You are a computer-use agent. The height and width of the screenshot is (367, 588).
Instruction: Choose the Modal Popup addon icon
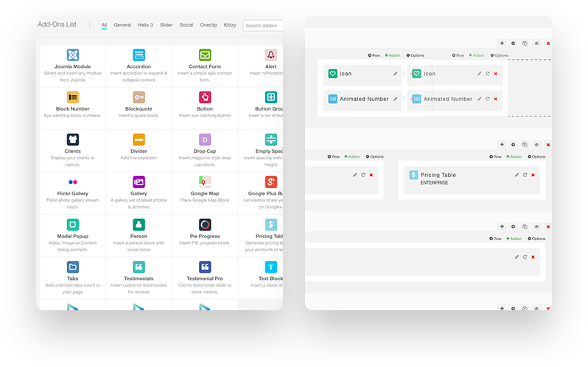(73, 225)
